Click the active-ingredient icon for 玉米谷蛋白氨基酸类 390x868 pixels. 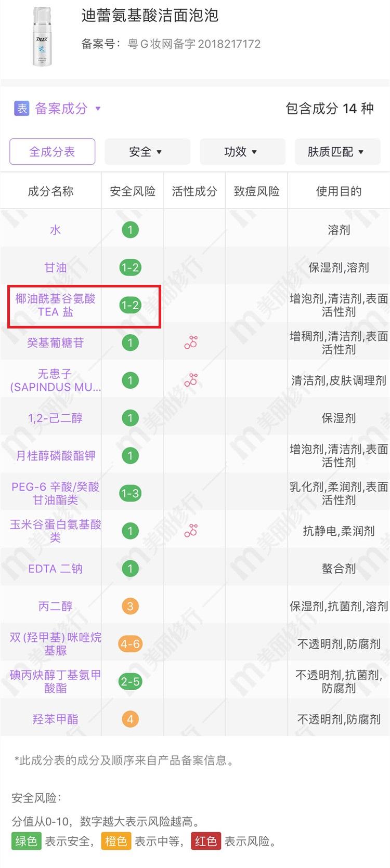coord(191,531)
